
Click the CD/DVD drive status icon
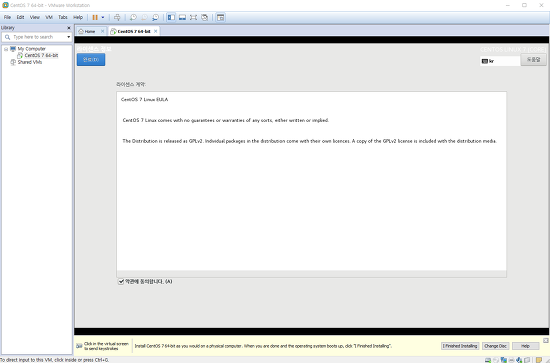tap(496, 360)
